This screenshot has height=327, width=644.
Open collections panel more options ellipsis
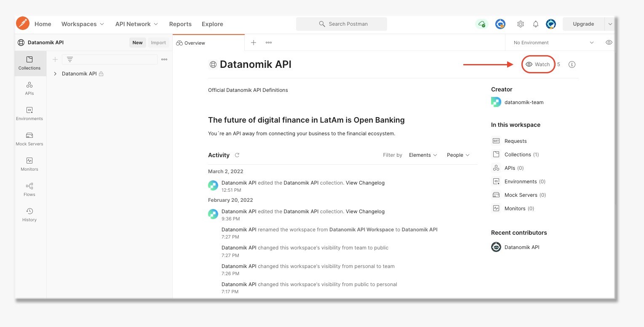(164, 59)
